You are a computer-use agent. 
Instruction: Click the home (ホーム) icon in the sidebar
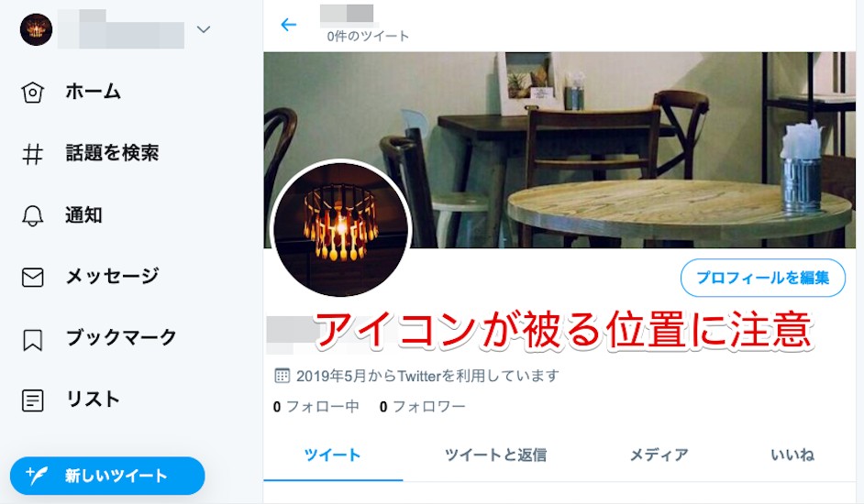(x=32, y=92)
